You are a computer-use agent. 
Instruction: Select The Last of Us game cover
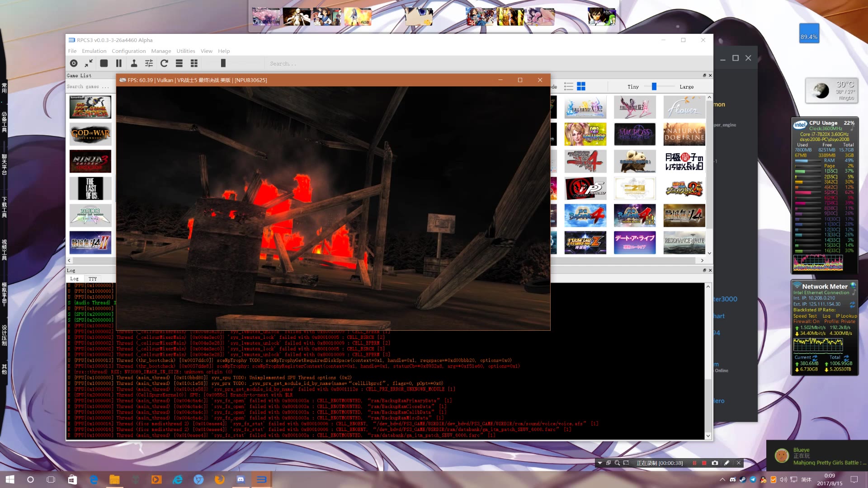click(x=90, y=188)
